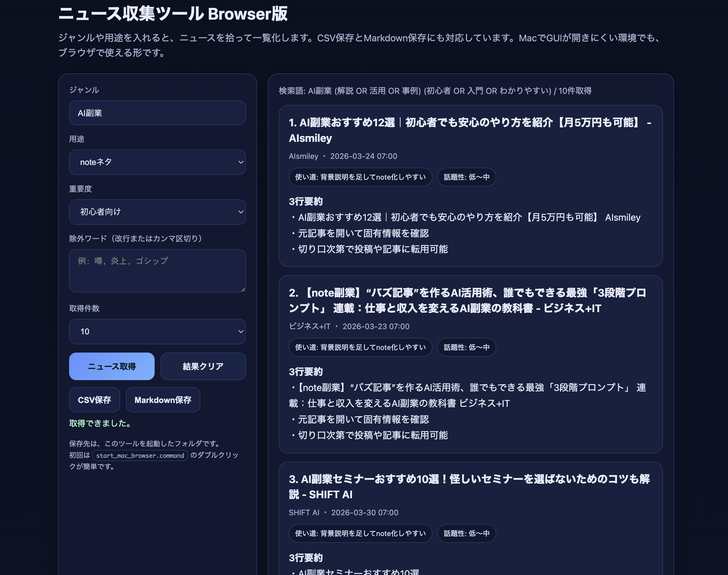Click the 話題性 低〜中 tag on article 2
Image resolution: width=728 pixels, height=575 pixels.
coord(466,347)
